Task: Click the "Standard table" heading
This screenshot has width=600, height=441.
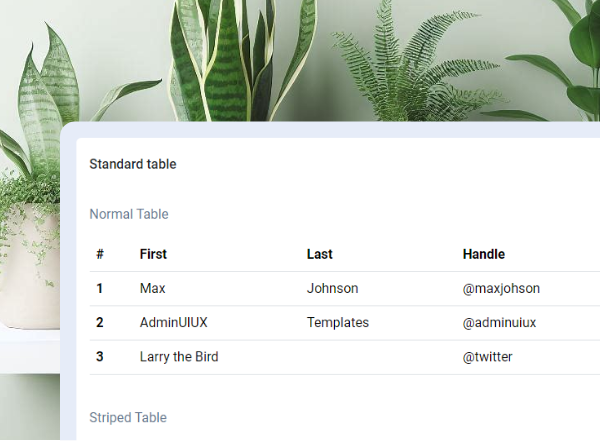Action: tap(133, 164)
